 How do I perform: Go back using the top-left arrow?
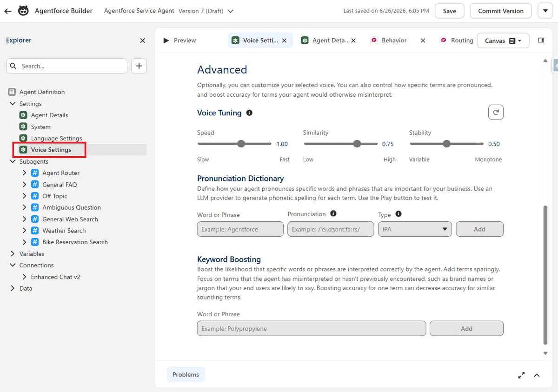pyautogui.click(x=8, y=11)
